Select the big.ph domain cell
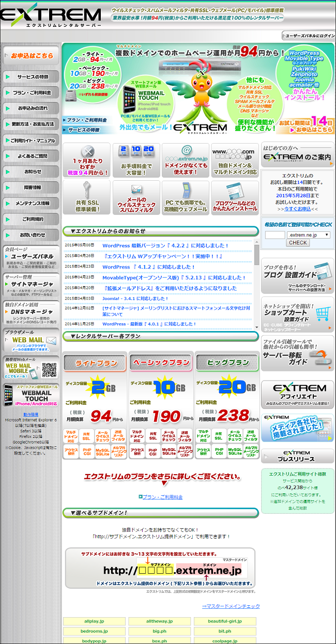336x644 pixels. pos(160,631)
